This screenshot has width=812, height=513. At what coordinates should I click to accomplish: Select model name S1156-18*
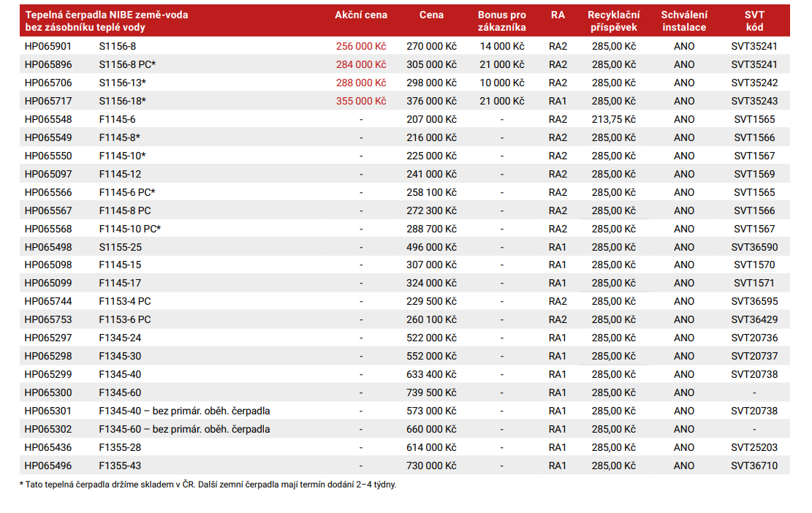123,101
